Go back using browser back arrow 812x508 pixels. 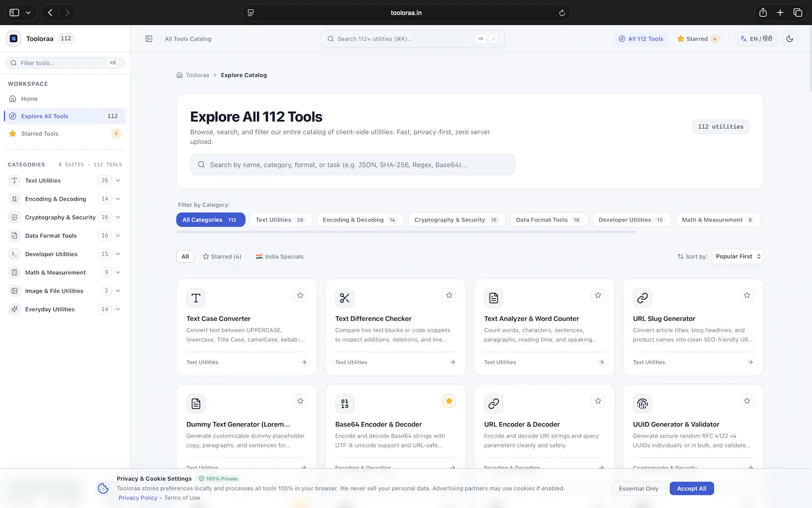point(50,13)
